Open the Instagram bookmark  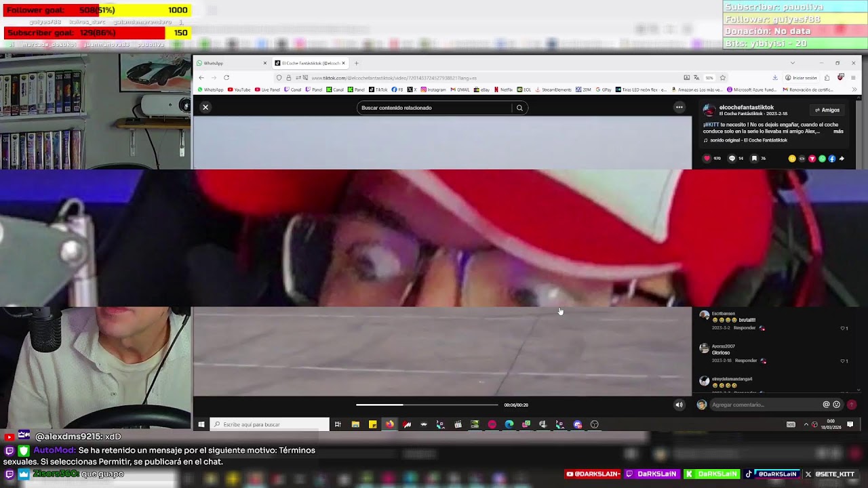433,89
